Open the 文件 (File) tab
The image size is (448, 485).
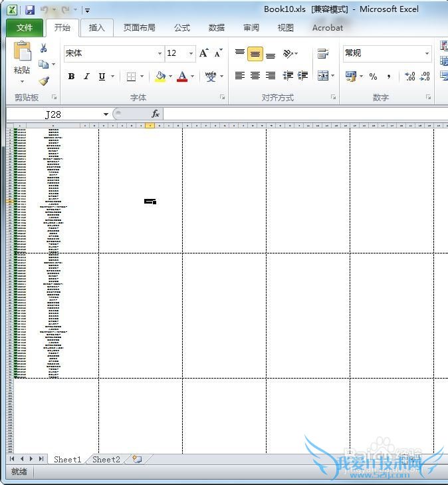pyautogui.click(x=25, y=28)
